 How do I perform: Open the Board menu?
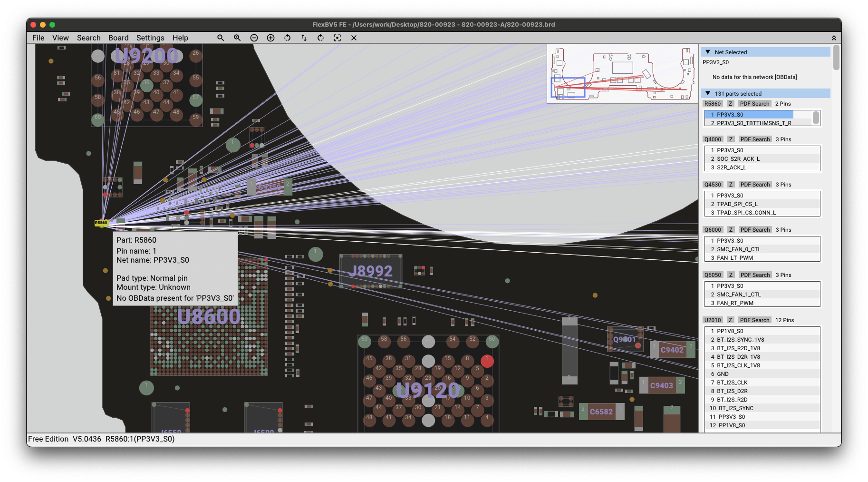click(118, 38)
